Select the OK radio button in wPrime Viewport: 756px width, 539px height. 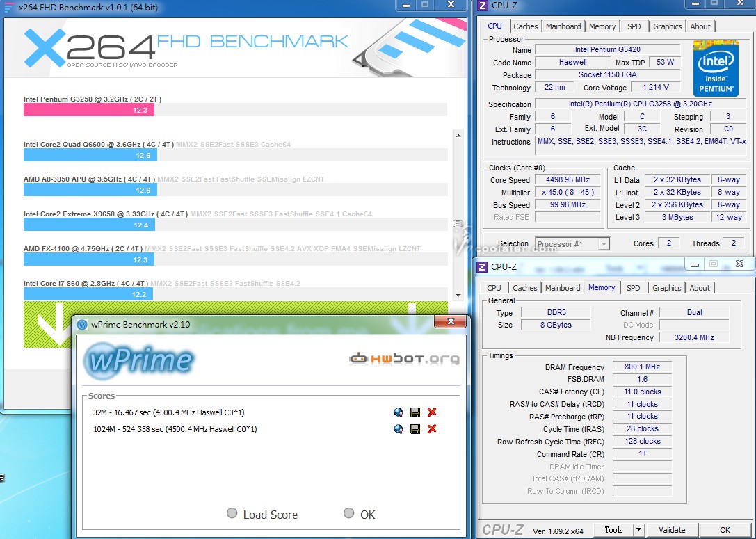(x=349, y=513)
